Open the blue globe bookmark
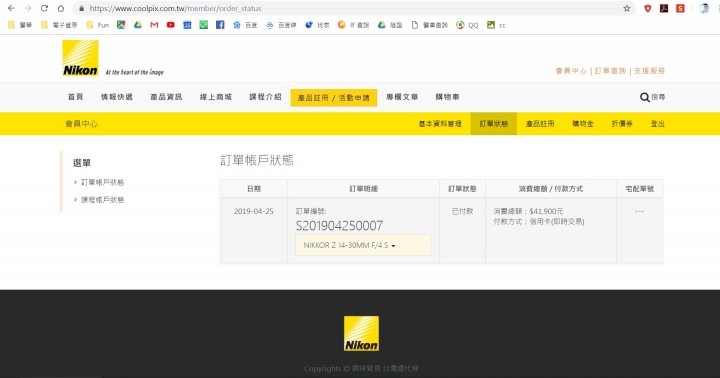This screenshot has width=720, height=378. coord(317,25)
